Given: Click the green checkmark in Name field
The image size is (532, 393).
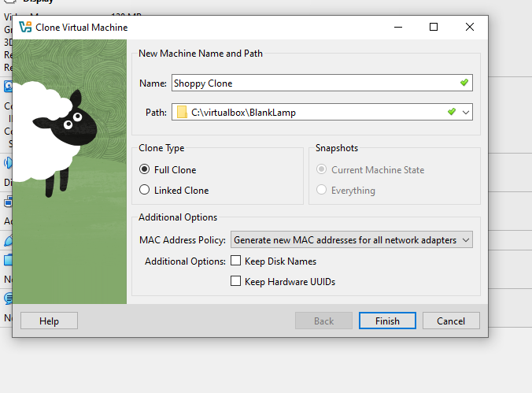Looking at the screenshot, I should [x=464, y=83].
